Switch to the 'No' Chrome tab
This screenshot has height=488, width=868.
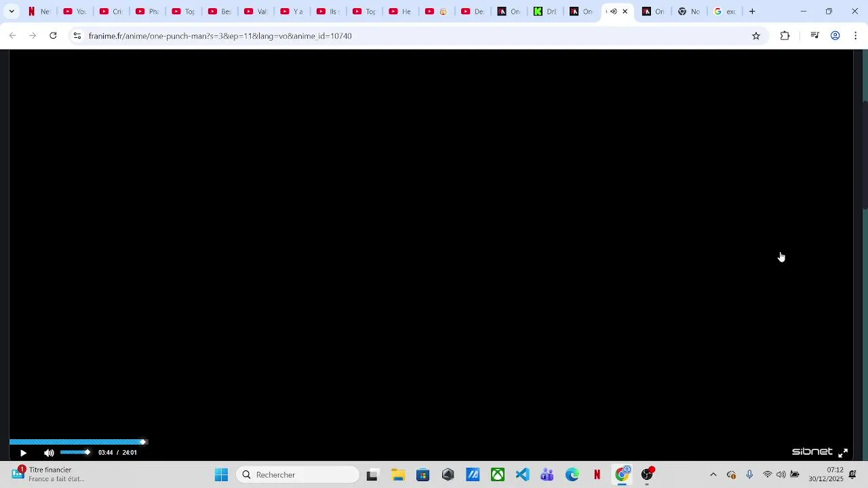coord(689,12)
